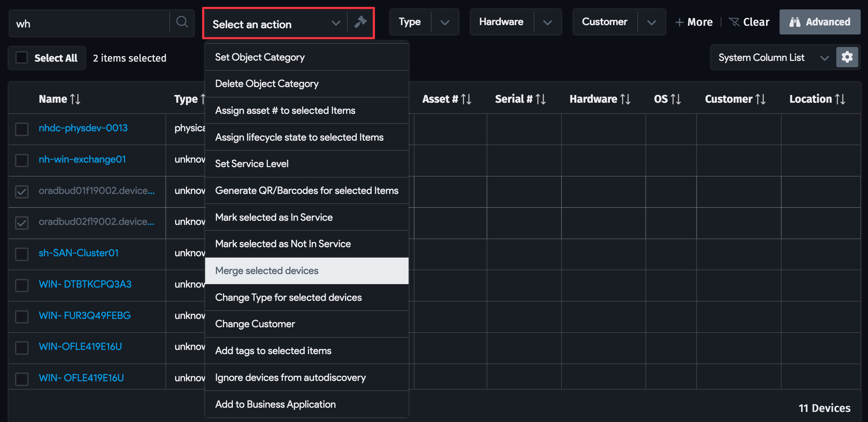
Task: Check the WIN- OFLE419E16U (with space) checkbox
Action: [x=22, y=379]
